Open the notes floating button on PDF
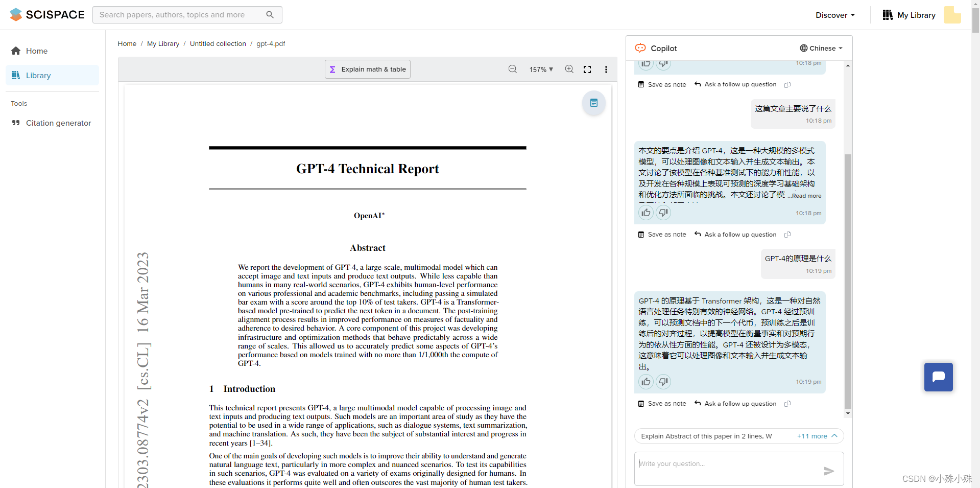 593,103
